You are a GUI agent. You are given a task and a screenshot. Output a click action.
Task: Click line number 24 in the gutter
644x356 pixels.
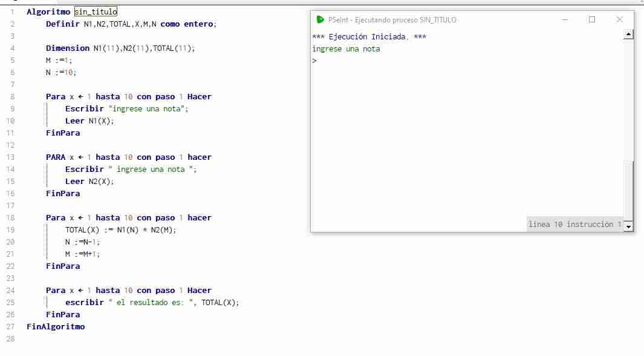[10, 291]
